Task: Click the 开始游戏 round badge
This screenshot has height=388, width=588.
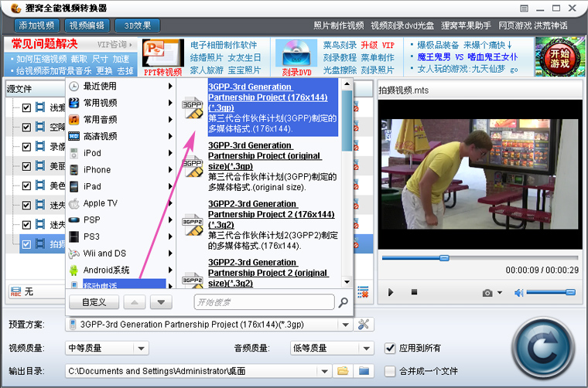Action: click(560, 57)
